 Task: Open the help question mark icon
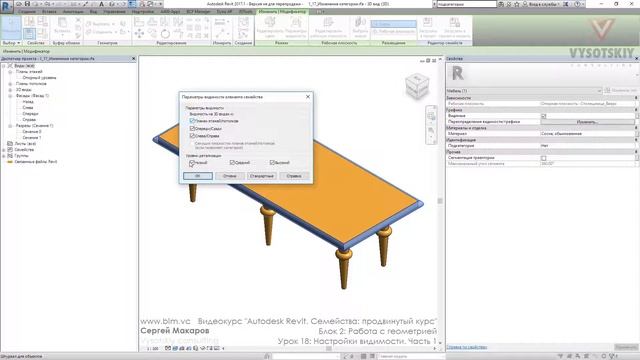click(x=577, y=4)
